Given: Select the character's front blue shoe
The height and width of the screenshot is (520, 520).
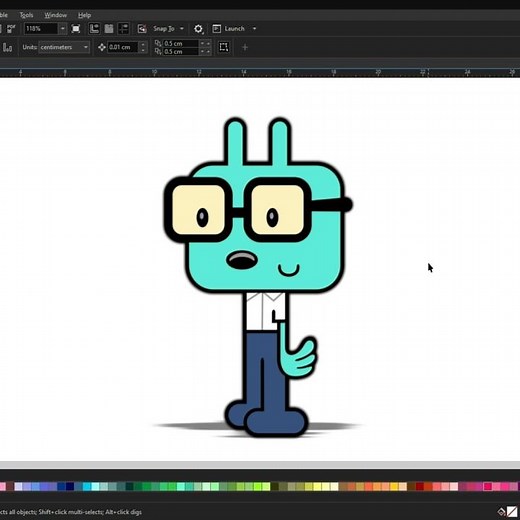Looking at the screenshot, I should tap(276, 422).
